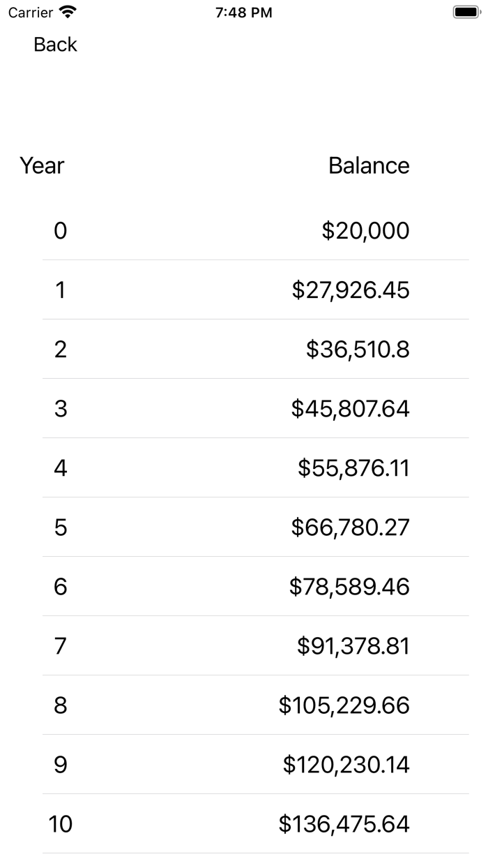
Task: Select the Balance column header
Action: [369, 165]
